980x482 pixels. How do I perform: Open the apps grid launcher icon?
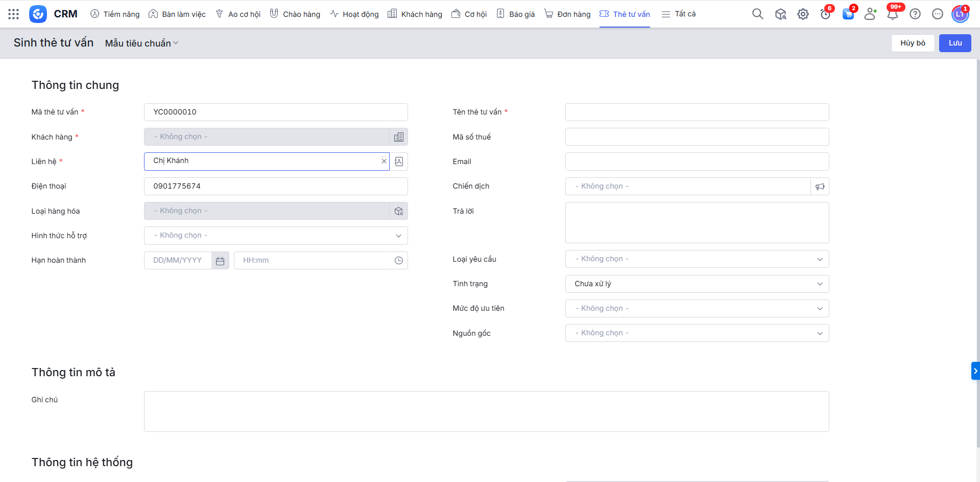(14, 14)
